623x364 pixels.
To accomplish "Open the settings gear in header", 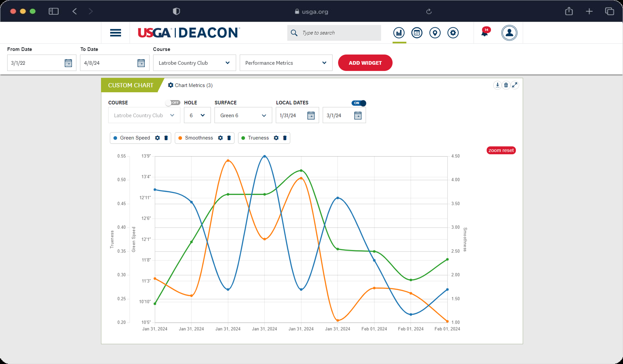I will (453, 33).
